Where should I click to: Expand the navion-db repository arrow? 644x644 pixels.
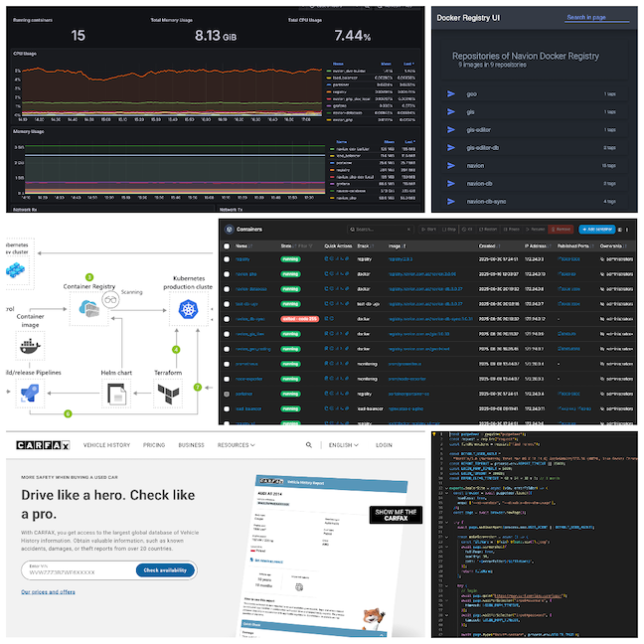coord(451,184)
